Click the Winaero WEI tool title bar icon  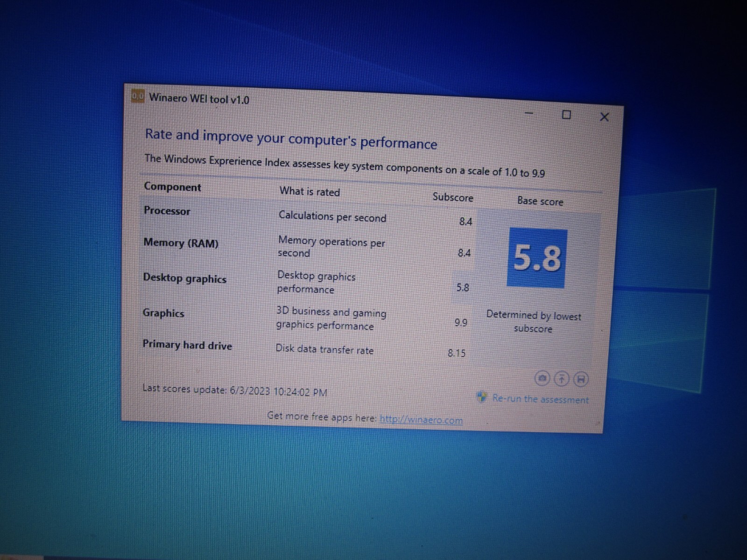tap(138, 96)
